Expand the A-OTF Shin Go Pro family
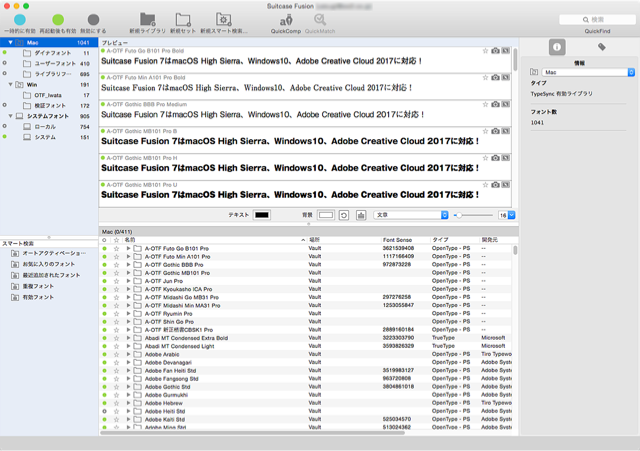Image resolution: width=640 pixels, height=451 pixels. (x=128, y=322)
